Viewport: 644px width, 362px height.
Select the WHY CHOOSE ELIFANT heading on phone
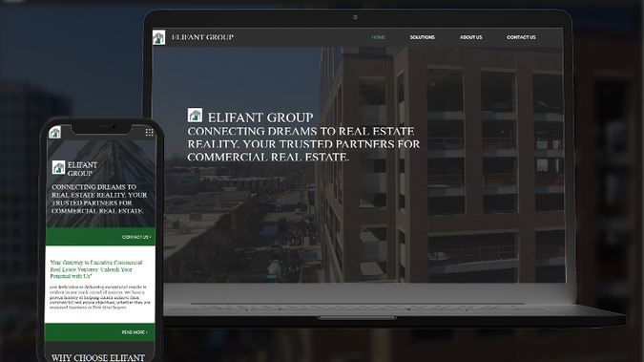click(98, 357)
